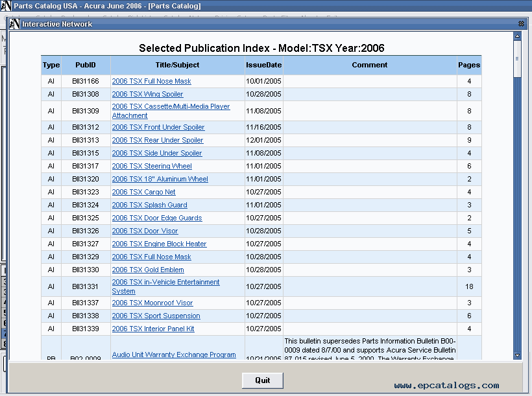The width and height of the screenshot is (532, 396).
Task: Click the Type column header
Action: coord(51,65)
